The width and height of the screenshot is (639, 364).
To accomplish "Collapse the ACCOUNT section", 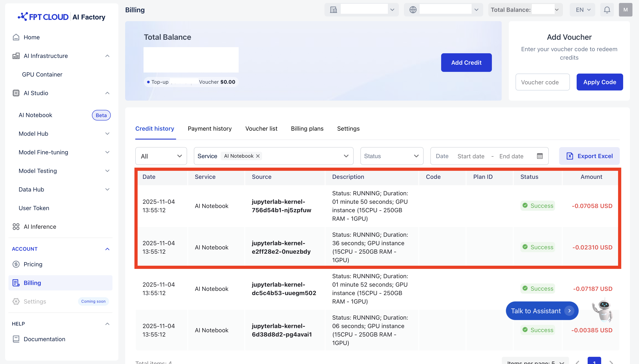I will coord(107,249).
